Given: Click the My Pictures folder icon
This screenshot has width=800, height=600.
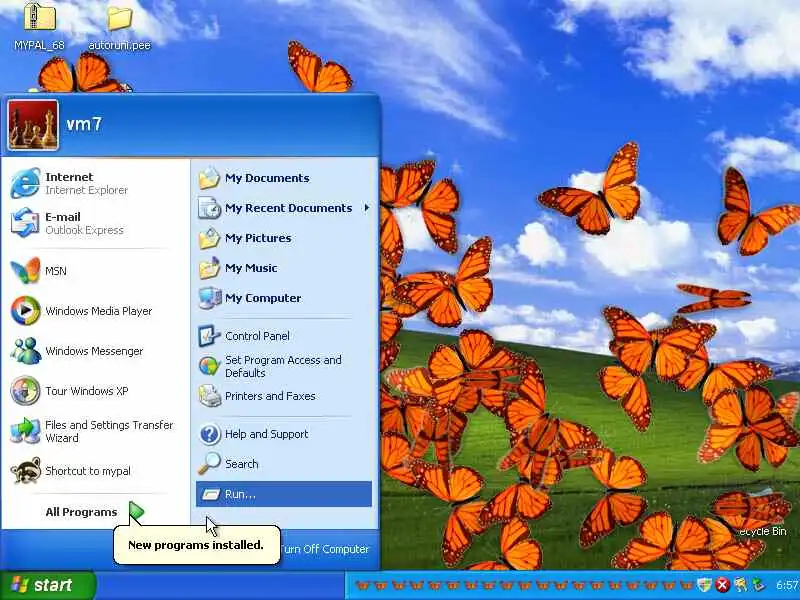Looking at the screenshot, I should tap(209, 238).
